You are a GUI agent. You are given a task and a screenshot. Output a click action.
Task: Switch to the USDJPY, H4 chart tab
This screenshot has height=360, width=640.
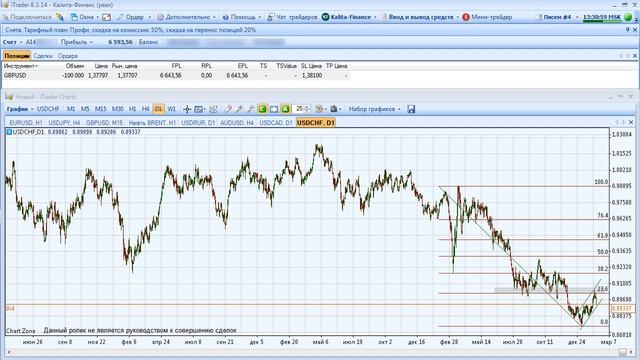pos(64,122)
